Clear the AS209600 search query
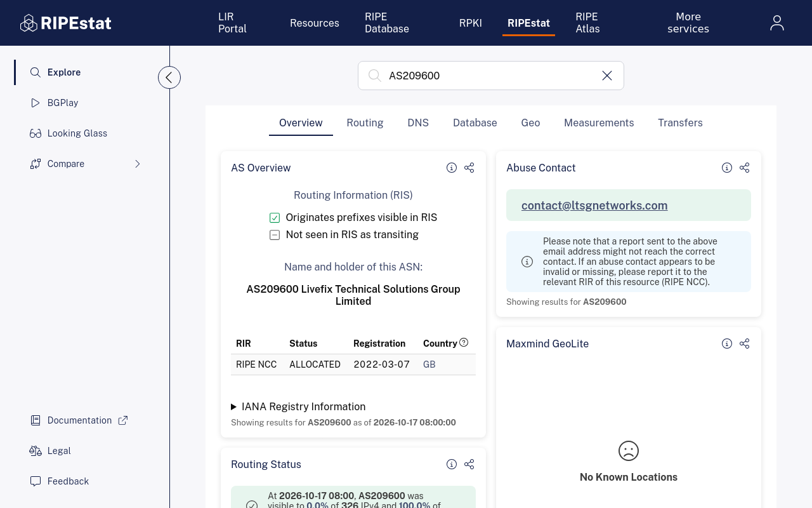The width and height of the screenshot is (812, 508). 607,76
